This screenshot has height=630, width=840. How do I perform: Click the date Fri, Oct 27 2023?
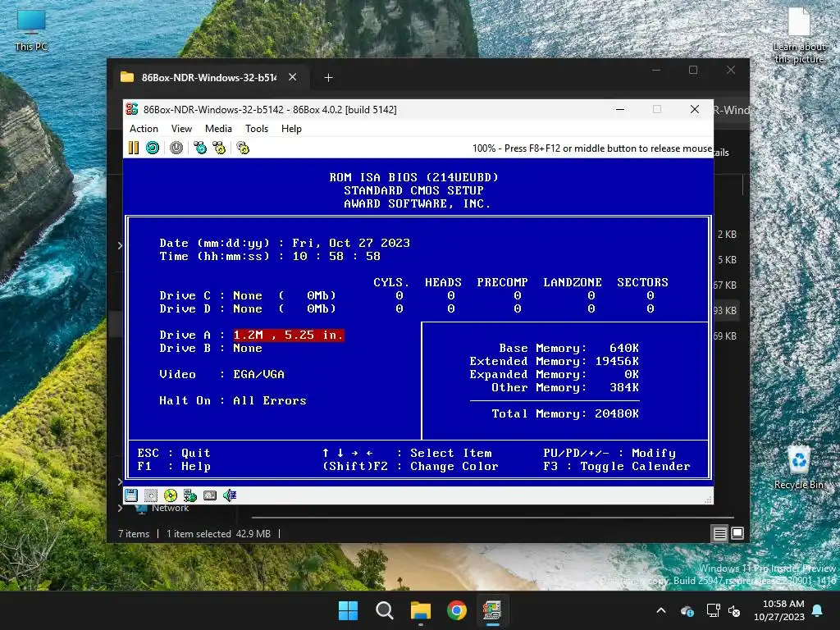[351, 243]
